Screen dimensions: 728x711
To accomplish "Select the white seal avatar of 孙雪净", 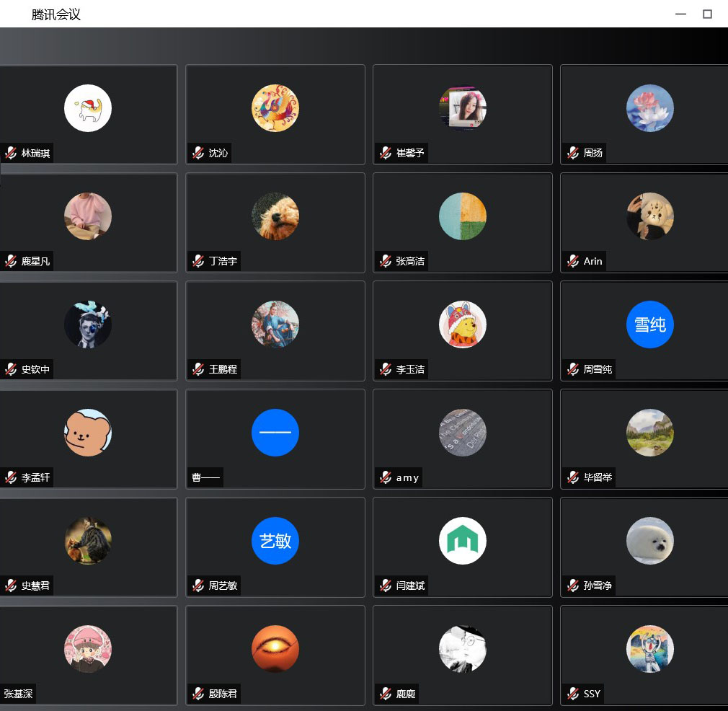I will [649, 541].
